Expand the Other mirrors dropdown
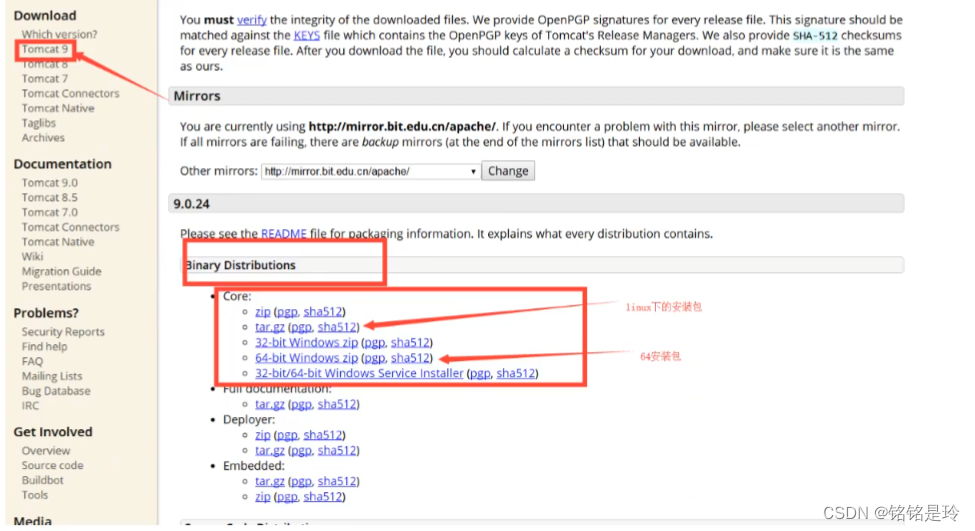Viewport: 975px width, 531px height. [x=371, y=171]
